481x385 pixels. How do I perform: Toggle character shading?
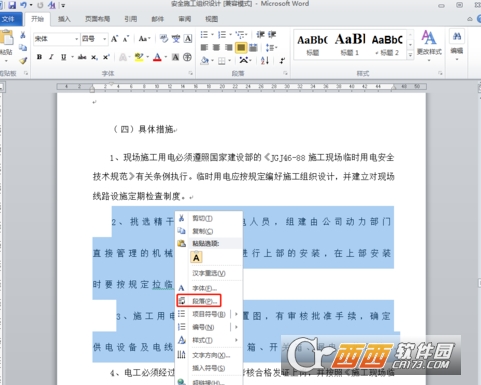[175, 57]
